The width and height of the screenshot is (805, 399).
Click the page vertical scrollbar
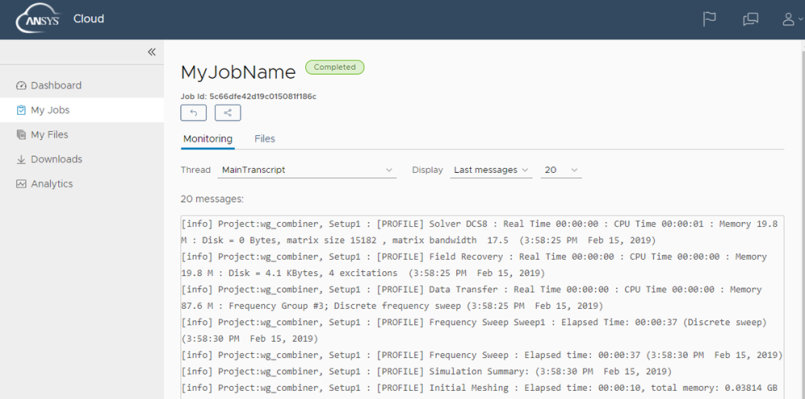(x=802, y=221)
